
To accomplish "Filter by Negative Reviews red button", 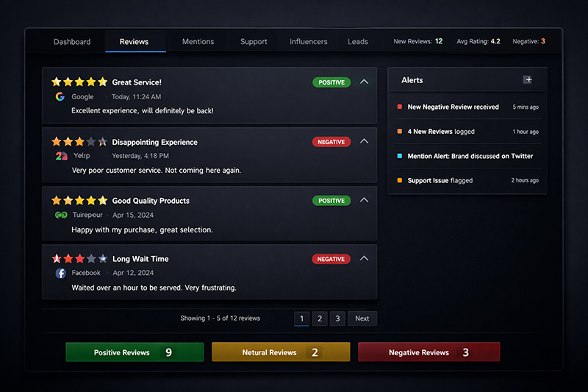I will (x=429, y=352).
